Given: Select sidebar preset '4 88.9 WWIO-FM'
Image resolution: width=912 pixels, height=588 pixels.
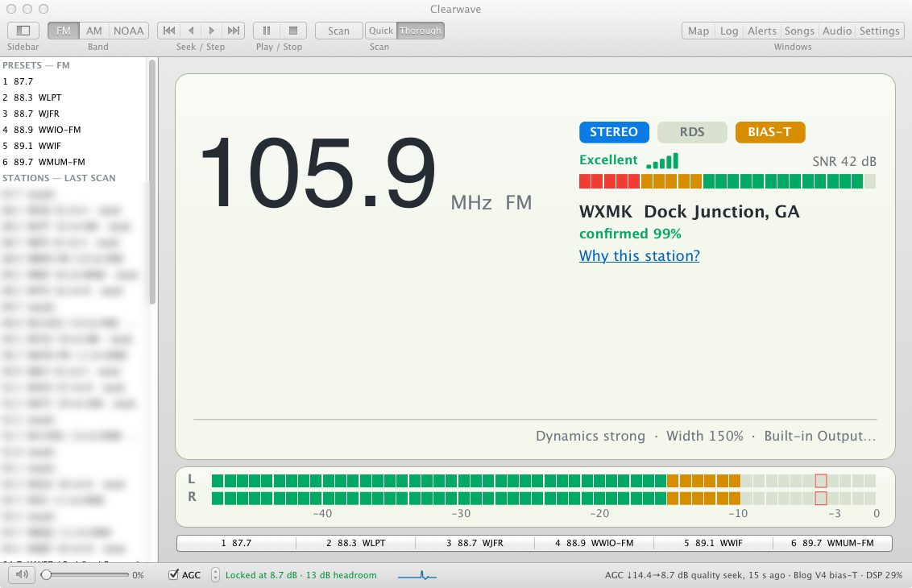Looking at the screenshot, I should [x=74, y=130].
